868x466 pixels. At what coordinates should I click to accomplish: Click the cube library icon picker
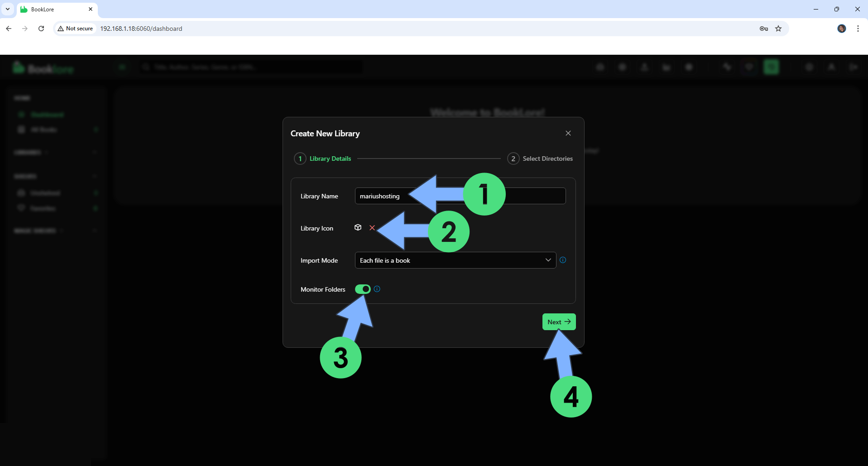358,227
